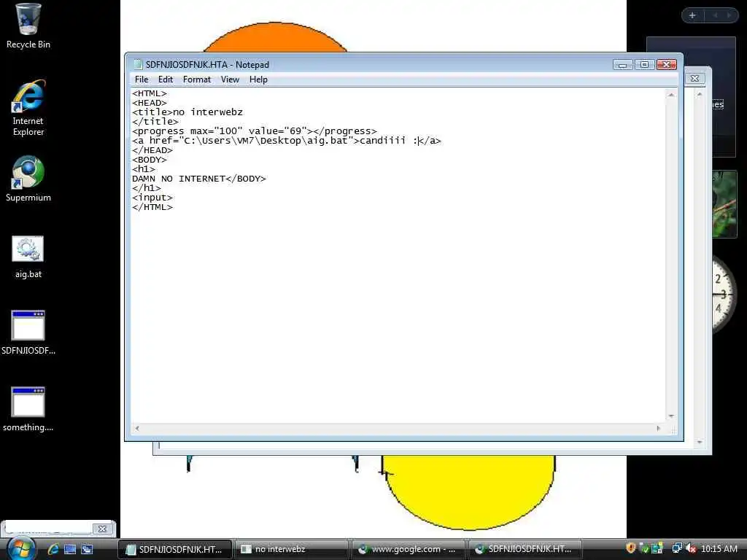Switch to no interwebz taskbar button
The width and height of the screenshot is (747, 560).
[x=292, y=549]
